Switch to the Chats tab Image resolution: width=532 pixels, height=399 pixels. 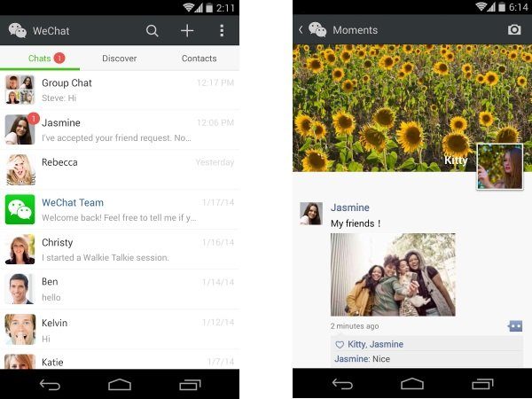tap(40, 58)
